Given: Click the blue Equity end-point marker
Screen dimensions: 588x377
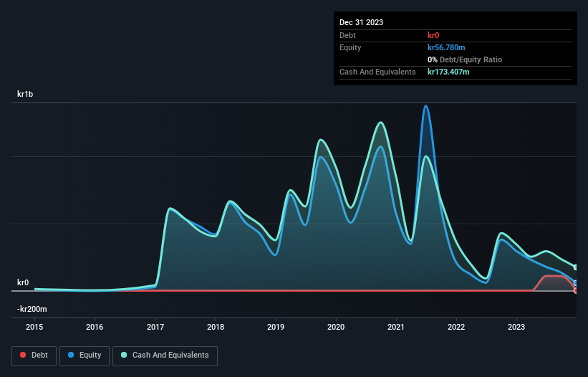Looking at the screenshot, I should 575,283.
